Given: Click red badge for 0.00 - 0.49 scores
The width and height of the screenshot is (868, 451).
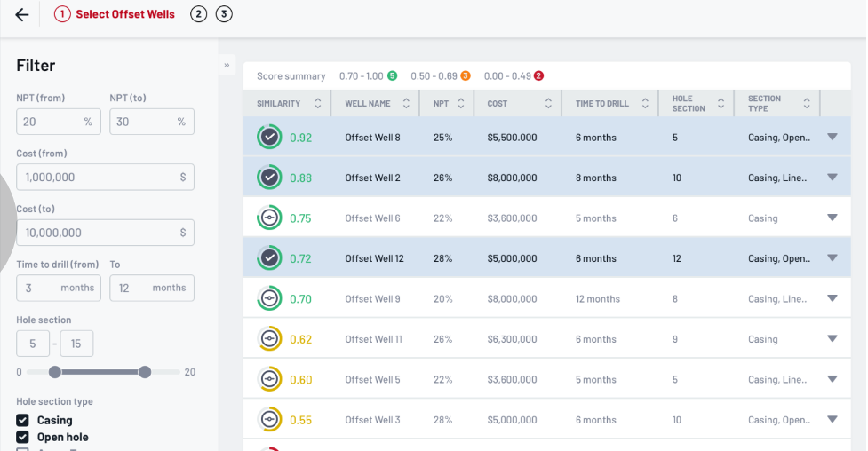Looking at the screenshot, I should tap(538, 75).
